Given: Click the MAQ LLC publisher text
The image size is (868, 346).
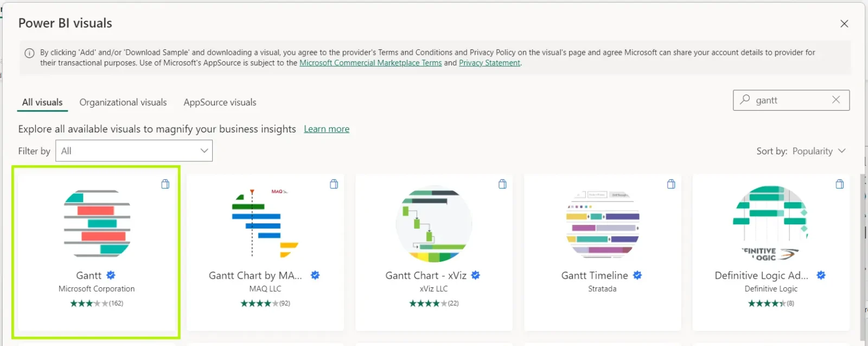Looking at the screenshot, I should (x=265, y=289).
